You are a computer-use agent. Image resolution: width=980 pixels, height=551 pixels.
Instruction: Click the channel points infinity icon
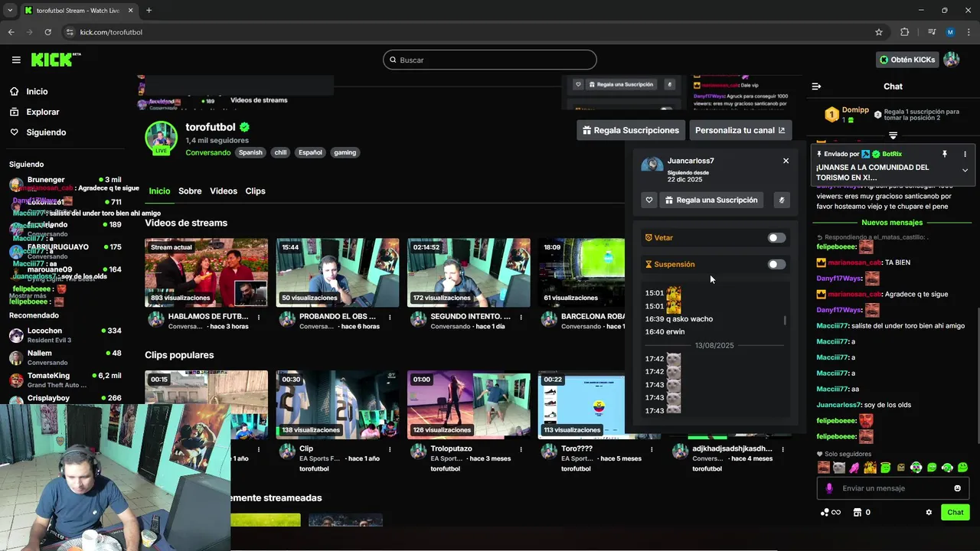click(831, 512)
